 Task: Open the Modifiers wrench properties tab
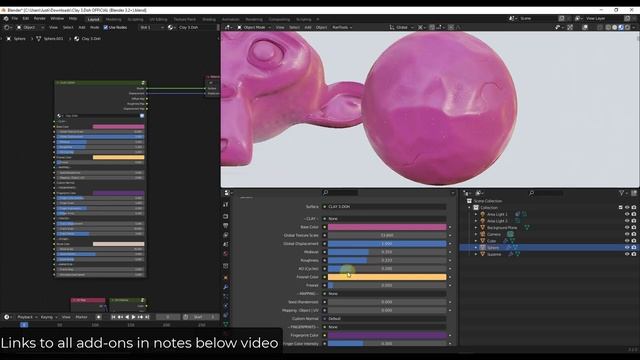pyautogui.click(x=226, y=287)
